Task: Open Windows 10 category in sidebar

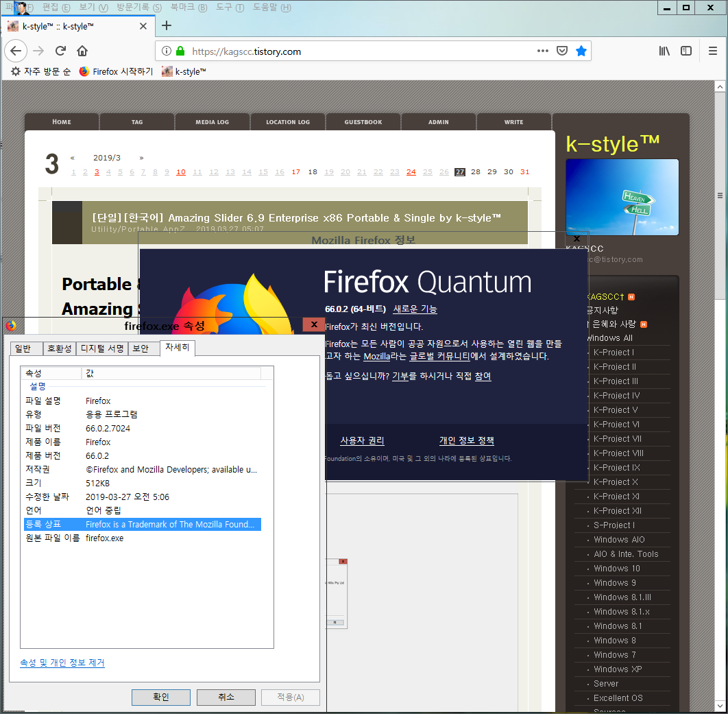Action: click(616, 568)
